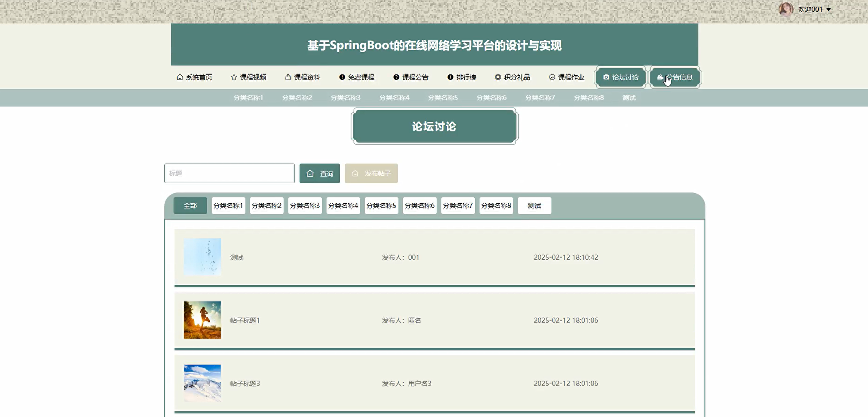Image resolution: width=868 pixels, height=417 pixels.
Task: Open the post titled 帖子标题1
Action: click(x=244, y=320)
